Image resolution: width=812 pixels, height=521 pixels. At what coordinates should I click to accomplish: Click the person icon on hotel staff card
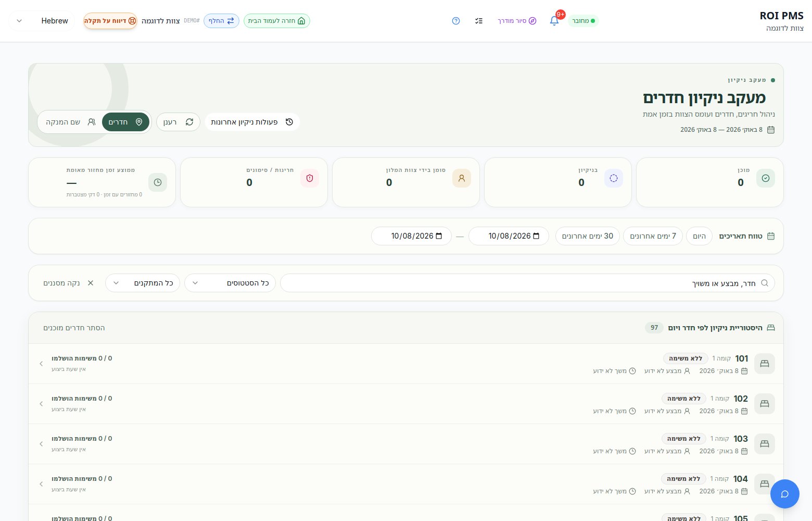coord(462,178)
